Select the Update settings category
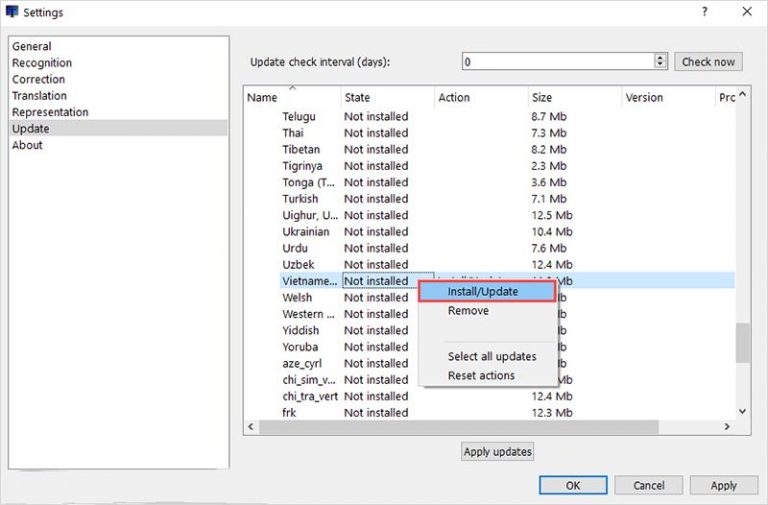The height and width of the screenshot is (505, 768). pyautogui.click(x=119, y=128)
